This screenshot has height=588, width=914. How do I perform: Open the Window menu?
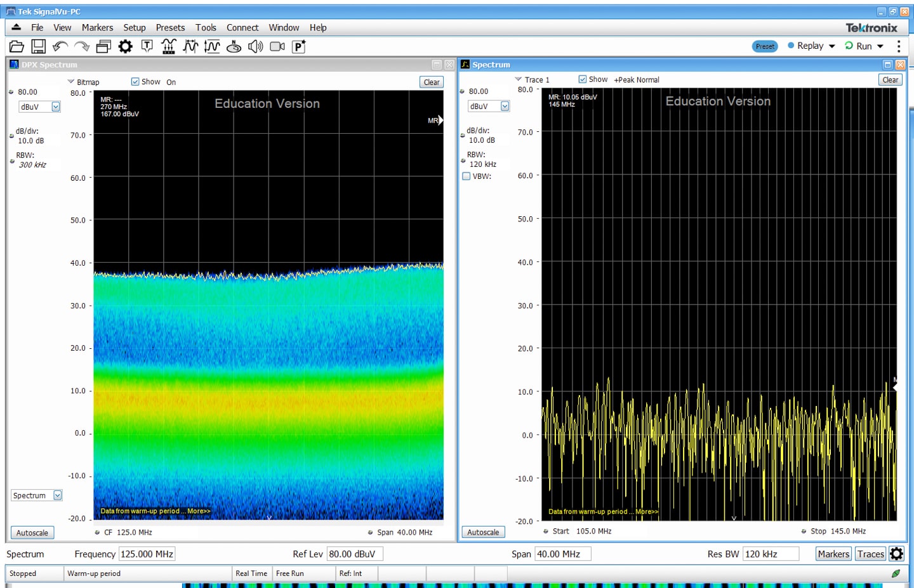284,27
